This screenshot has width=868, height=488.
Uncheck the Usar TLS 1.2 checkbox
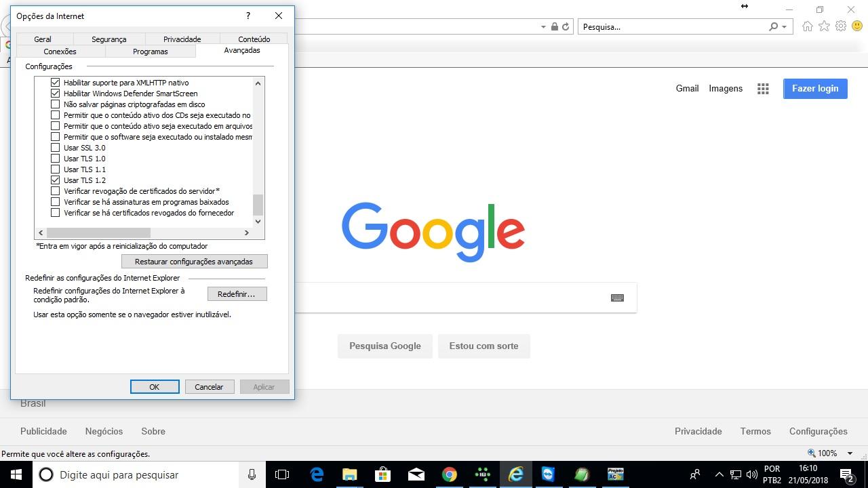[x=56, y=180]
